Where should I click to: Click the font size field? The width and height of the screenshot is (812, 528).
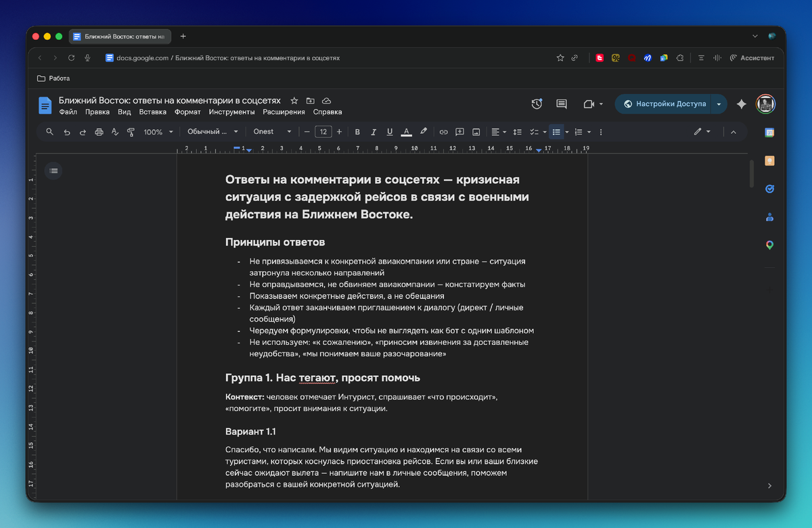coord(323,132)
